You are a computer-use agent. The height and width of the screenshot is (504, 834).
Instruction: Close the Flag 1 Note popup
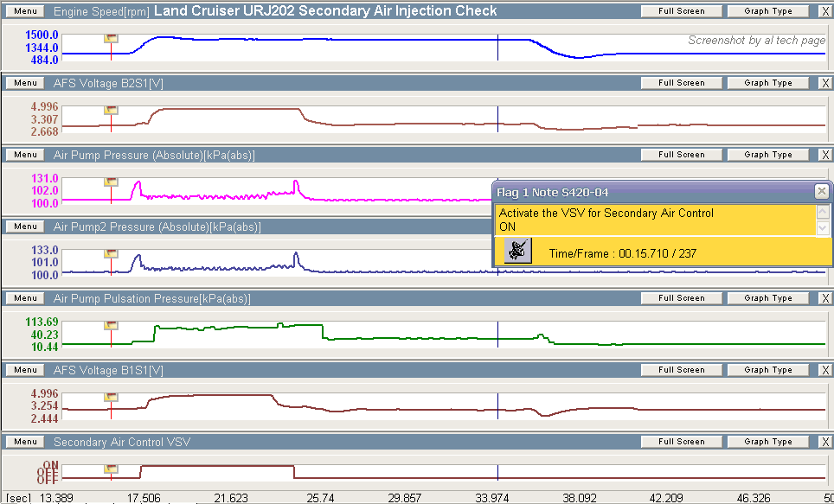pyautogui.click(x=821, y=192)
